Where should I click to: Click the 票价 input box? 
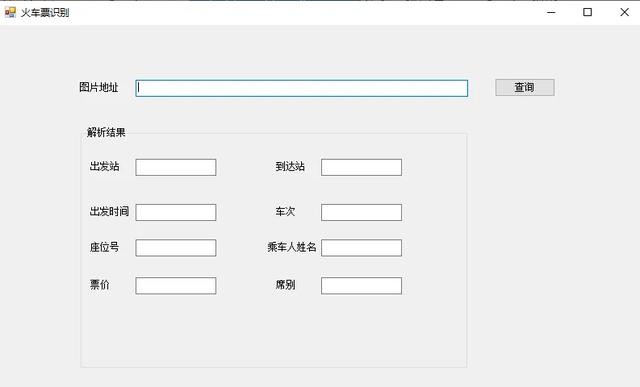click(176, 286)
